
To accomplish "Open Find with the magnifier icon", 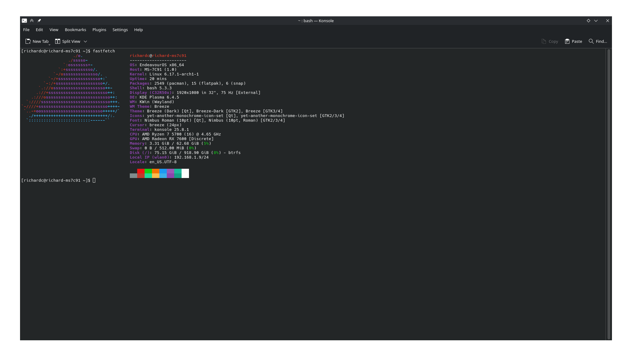I will coord(591,41).
